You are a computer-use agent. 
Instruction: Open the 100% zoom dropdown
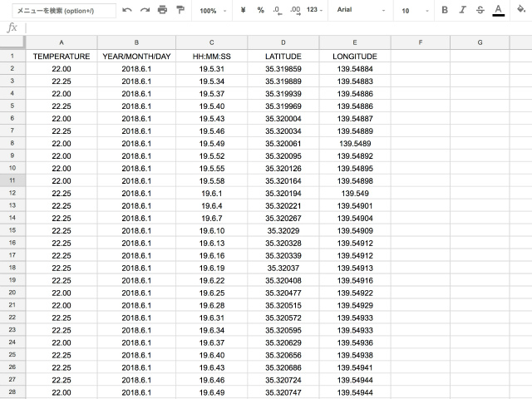coord(213,11)
